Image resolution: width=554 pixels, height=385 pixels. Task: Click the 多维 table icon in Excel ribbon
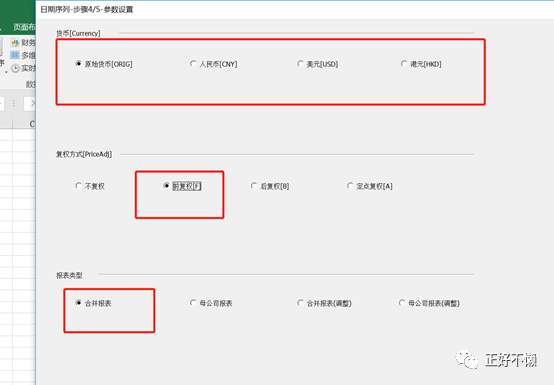(x=15, y=55)
